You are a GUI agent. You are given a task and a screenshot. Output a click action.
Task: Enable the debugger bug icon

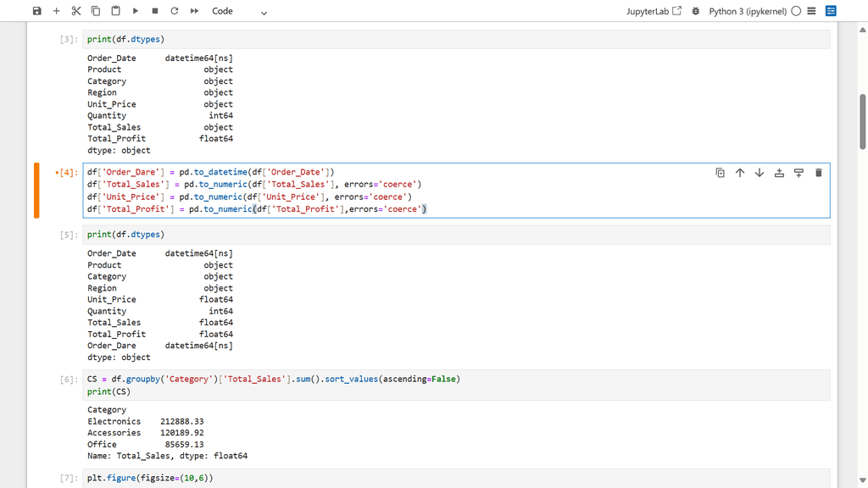click(696, 11)
